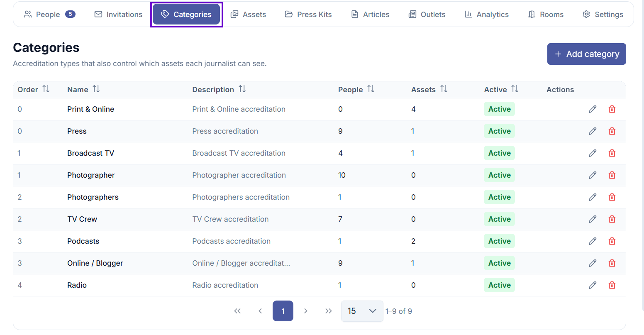Image resolution: width=644 pixels, height=335 pixels.
Task: Edit the Photographers category
Action: pos(593,197)
